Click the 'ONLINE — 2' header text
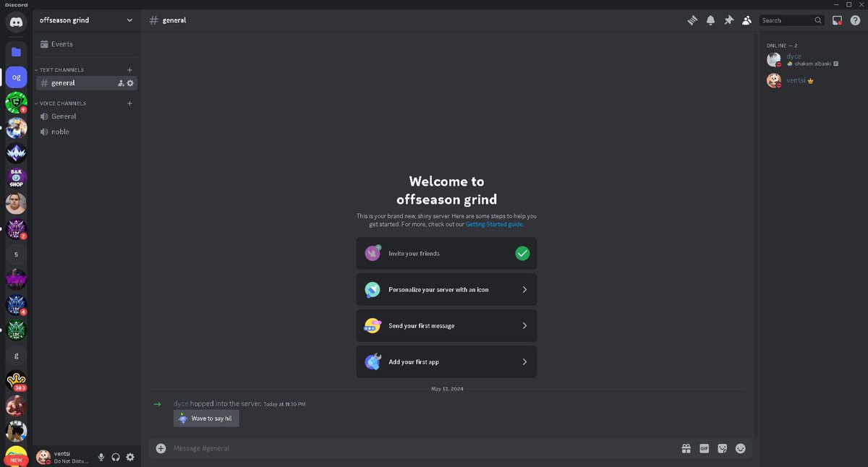Viewport: 868px width, 467px height. tap(782, 45)
